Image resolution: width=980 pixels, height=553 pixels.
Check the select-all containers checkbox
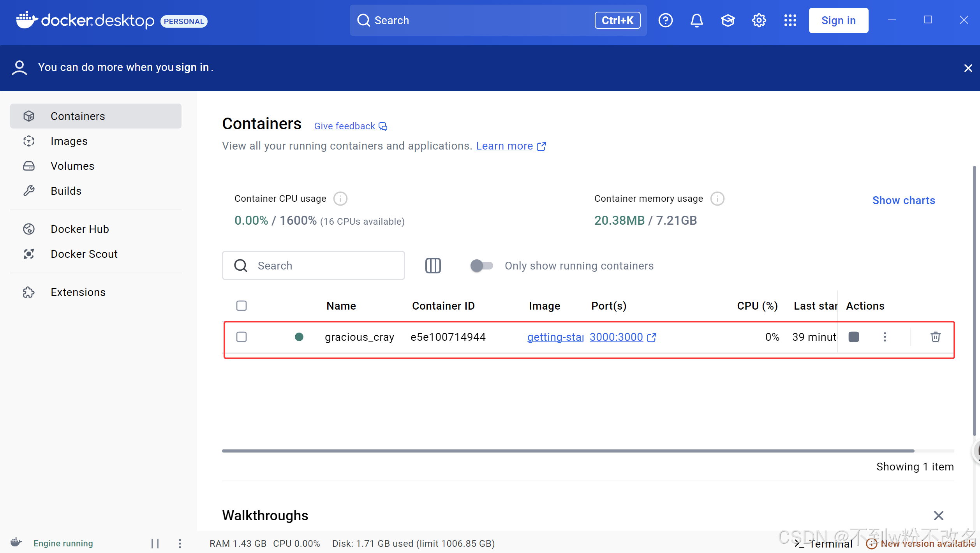(241, 306)
